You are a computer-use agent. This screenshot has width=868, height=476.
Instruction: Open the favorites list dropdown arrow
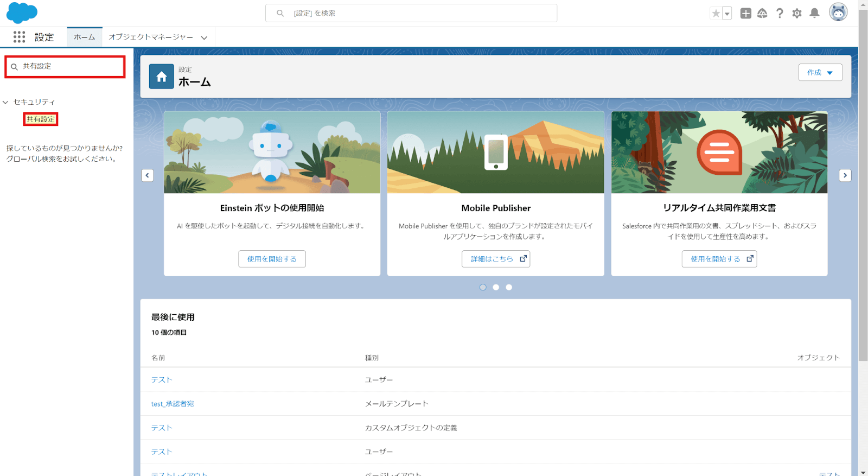pyautogui.click(x=727, y=14)
